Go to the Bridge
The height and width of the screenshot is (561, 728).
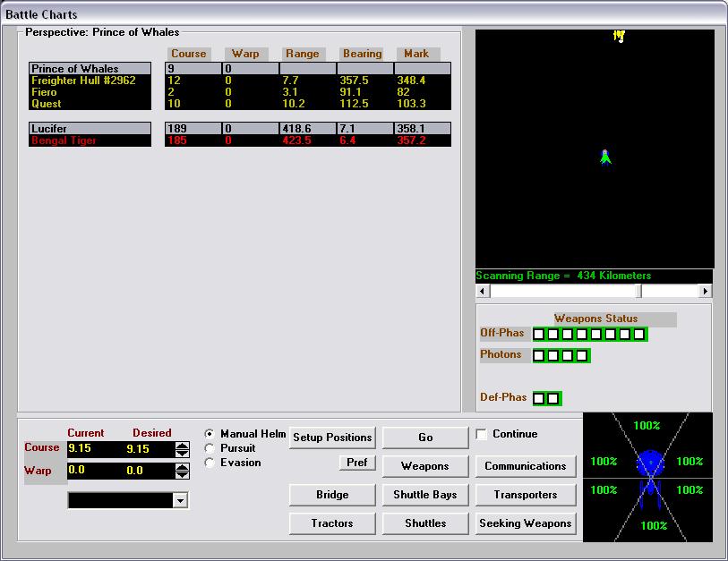click(x=332, y=495)
